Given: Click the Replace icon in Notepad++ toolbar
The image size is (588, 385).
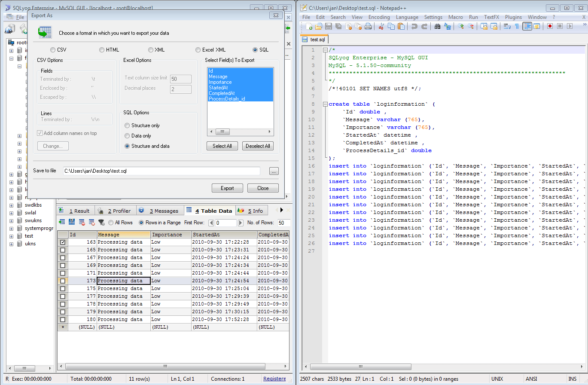Looking at the screenshot, I should 448,26.
